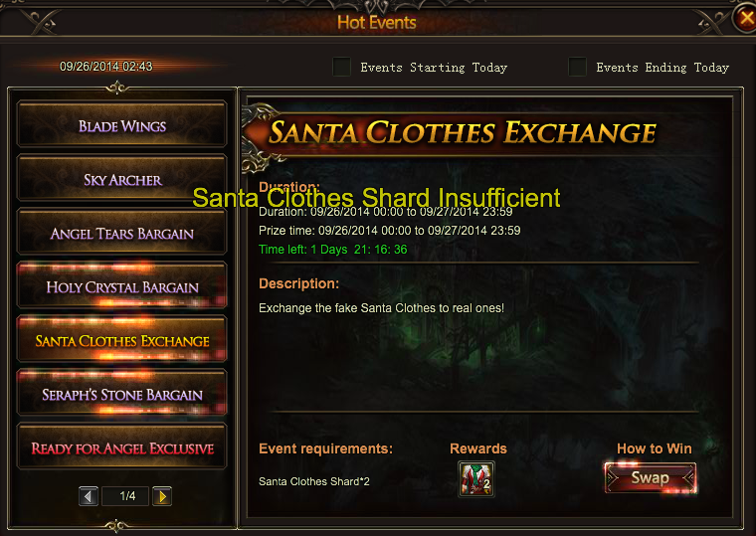The width and height of the screenshot is (756, 536).
Task: Click the Santa Clothes Shard*2 requirement text
Action: [x=314, y=481]
